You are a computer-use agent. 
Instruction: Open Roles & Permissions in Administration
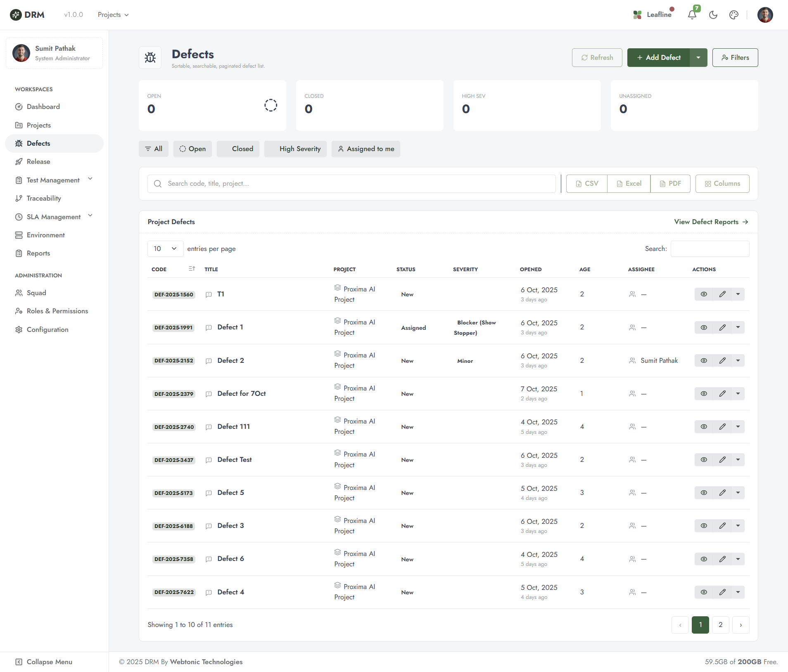[57, 311]
